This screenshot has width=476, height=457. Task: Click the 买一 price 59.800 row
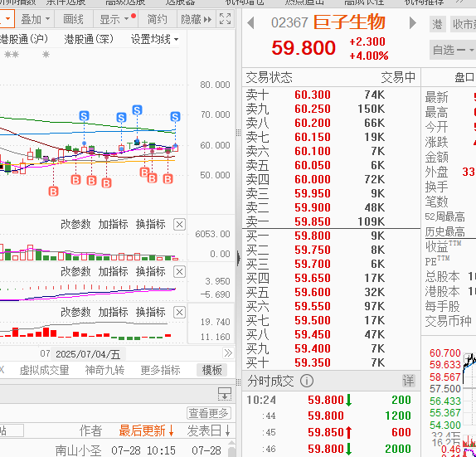[x=331, y=236]
